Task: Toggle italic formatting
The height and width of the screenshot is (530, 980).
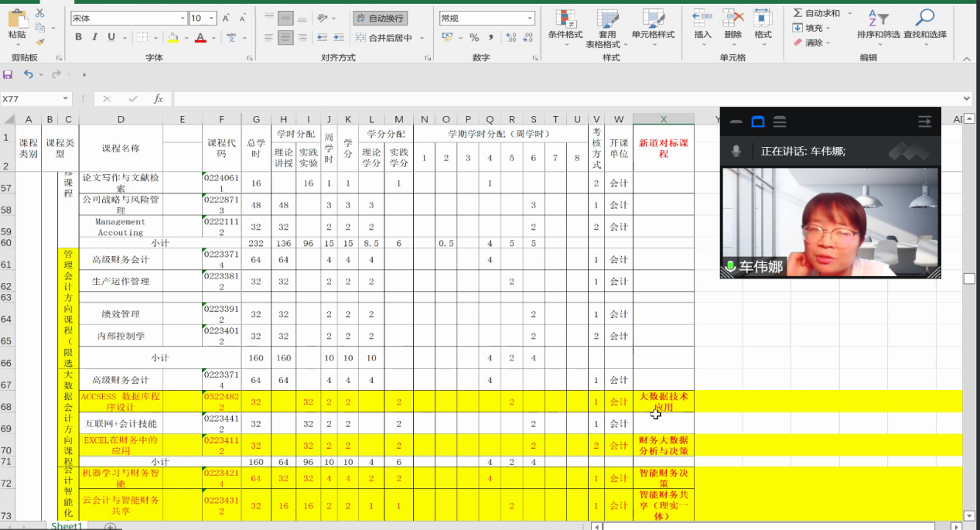Action: coord(95,37)
